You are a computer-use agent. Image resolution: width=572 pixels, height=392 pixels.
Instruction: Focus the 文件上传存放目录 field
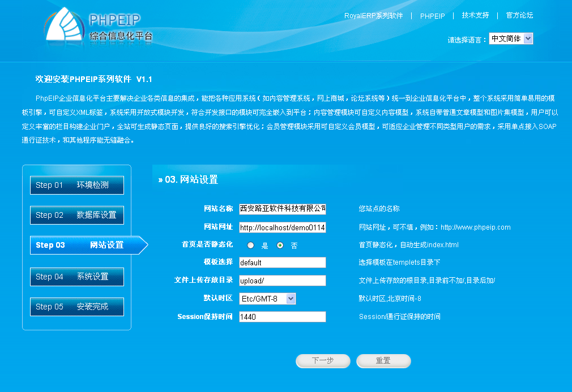(283, 281)
